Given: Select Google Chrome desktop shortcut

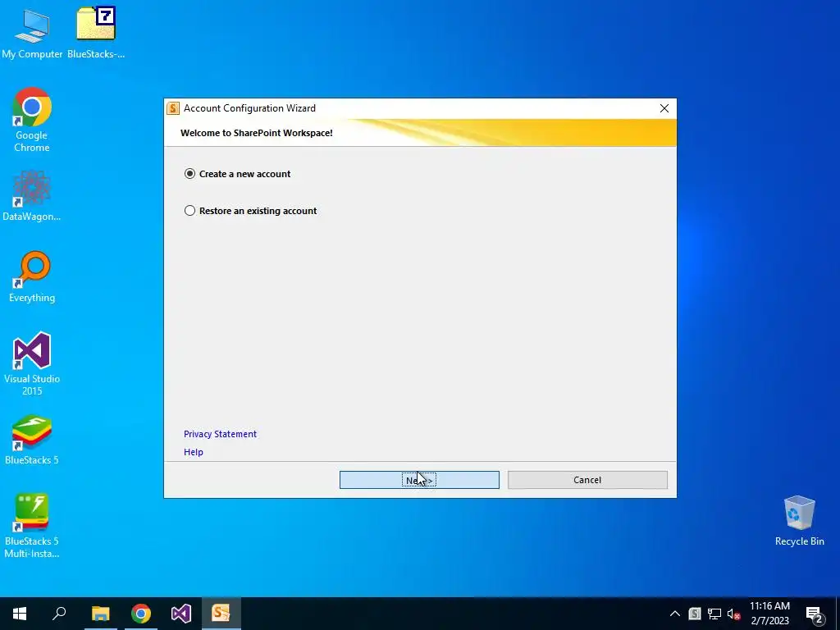Looking at the screenshot, I should (x=32, y=120).
